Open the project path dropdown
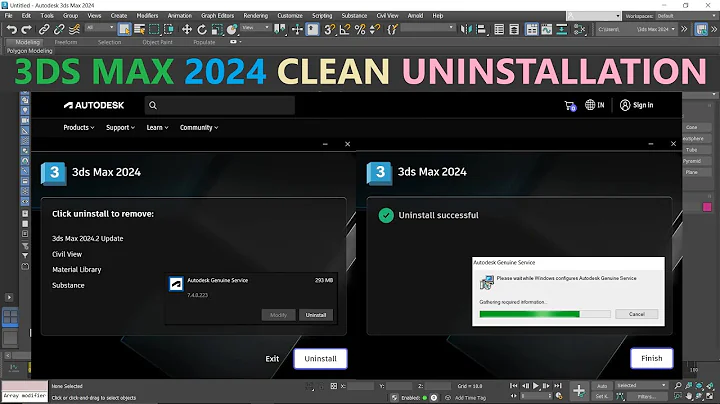Screen dimensions: 720x404 pyautogui.click(x=636, y=29)
